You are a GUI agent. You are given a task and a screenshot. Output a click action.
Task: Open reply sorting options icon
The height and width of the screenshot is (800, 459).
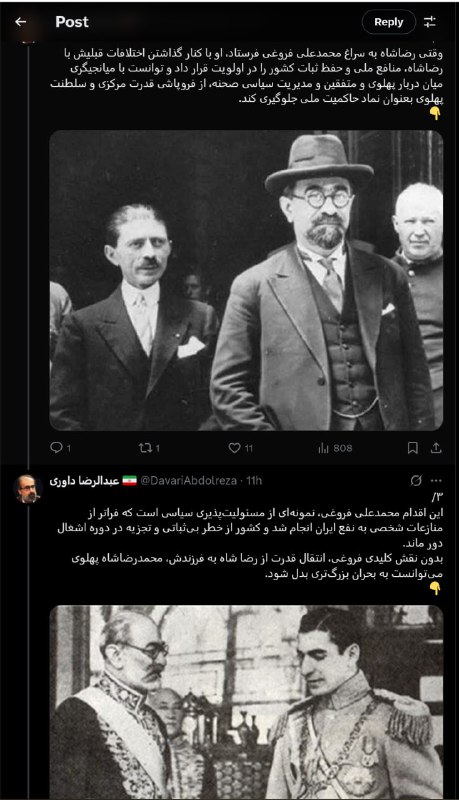(x=429, y=22)
